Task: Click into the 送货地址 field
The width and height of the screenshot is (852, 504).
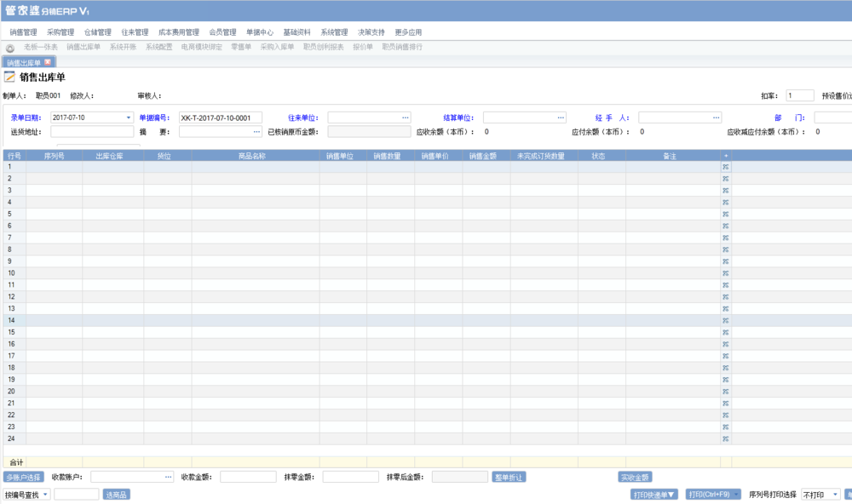Action: click(x=92, y=131)
